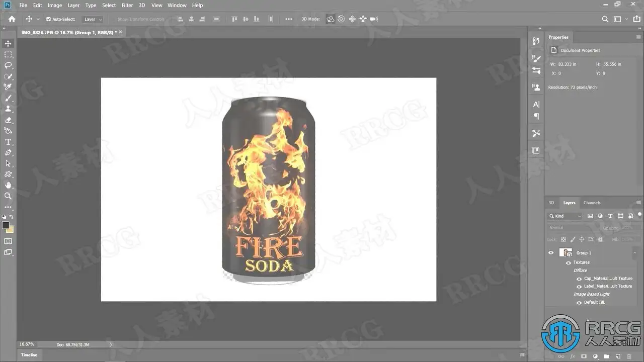Image resolution: width=644 pixels, height=362 pixels.
Task: Open the search icon in options bar
Action: (605, 19)
